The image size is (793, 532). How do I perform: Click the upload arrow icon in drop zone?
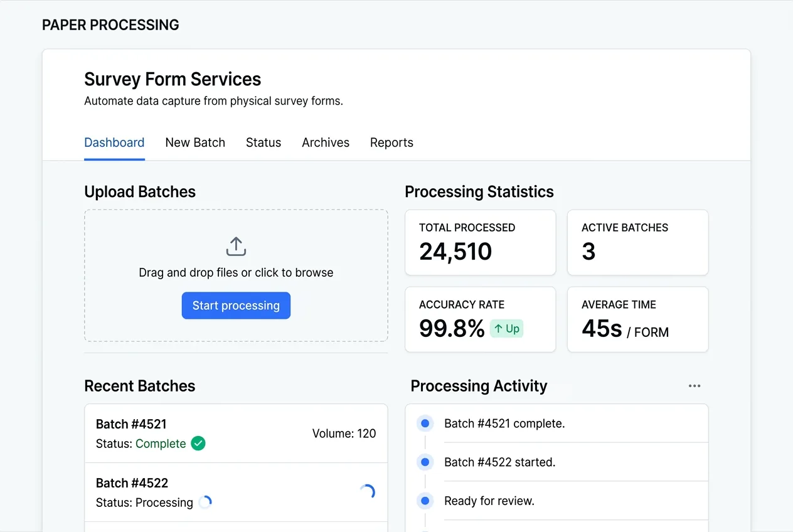(x=236, y=247)
